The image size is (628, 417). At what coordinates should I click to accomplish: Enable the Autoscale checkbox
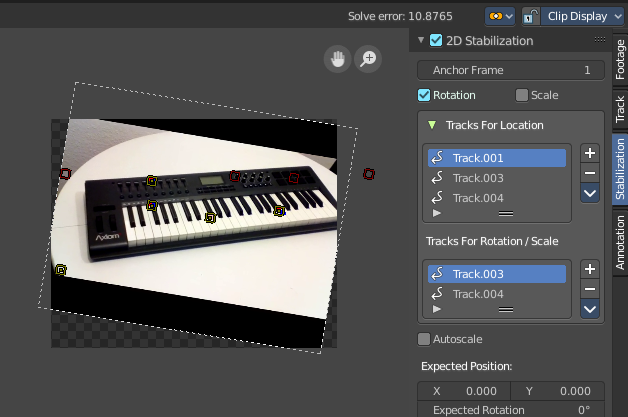[424, 339]
